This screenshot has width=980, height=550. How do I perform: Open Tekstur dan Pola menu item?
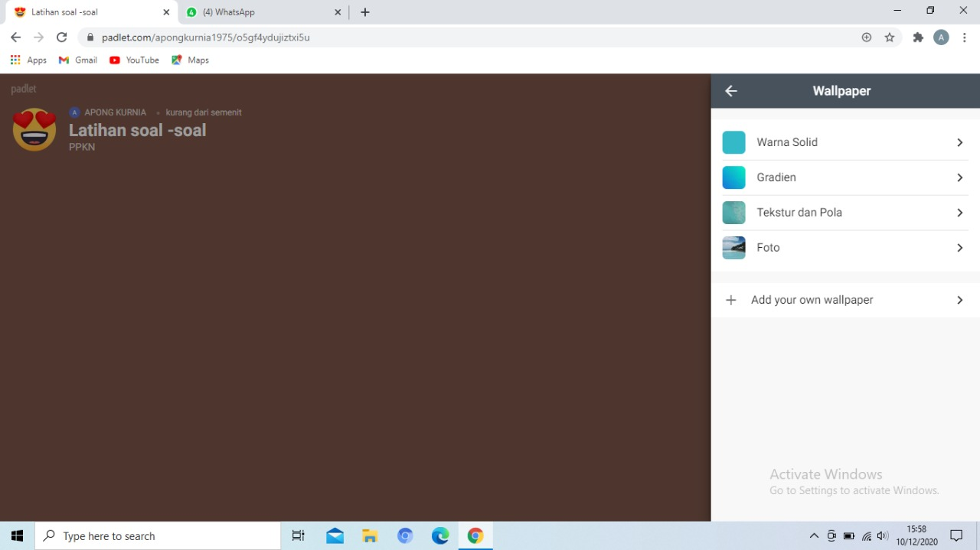tap(799, 213)
